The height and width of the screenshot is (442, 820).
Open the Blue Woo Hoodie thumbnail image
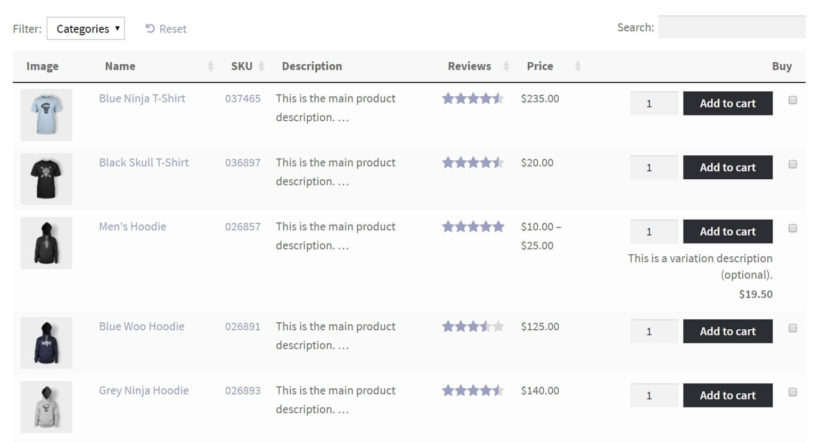click(46, 343)
